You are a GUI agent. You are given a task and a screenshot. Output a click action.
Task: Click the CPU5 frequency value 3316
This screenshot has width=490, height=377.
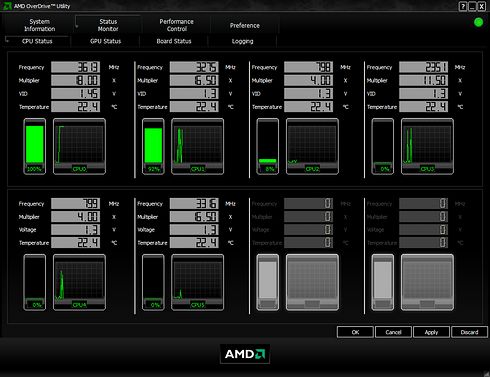point(194,204)
